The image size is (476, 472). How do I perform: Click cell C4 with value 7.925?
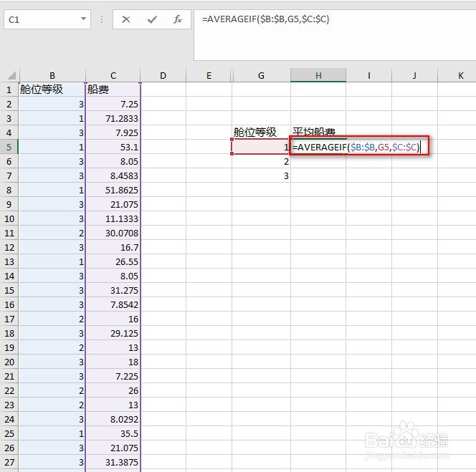pos(113,133)
